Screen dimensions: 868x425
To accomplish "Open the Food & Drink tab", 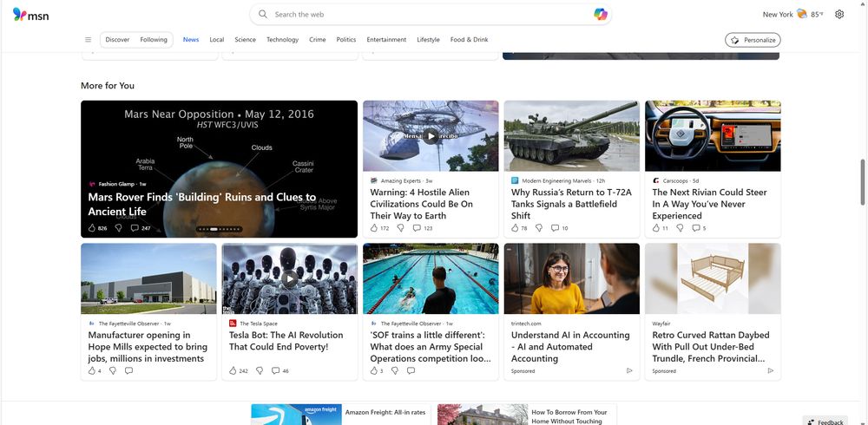I will coord(469,40).
